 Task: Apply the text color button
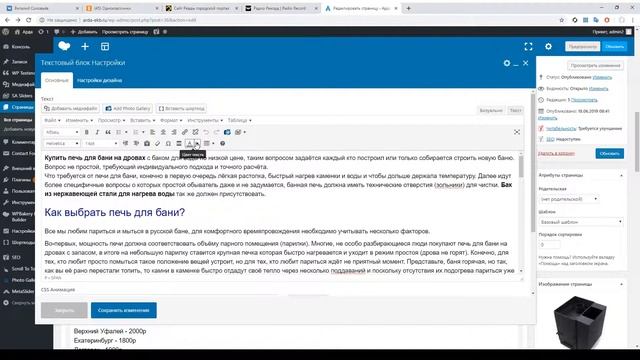(189, 144)
